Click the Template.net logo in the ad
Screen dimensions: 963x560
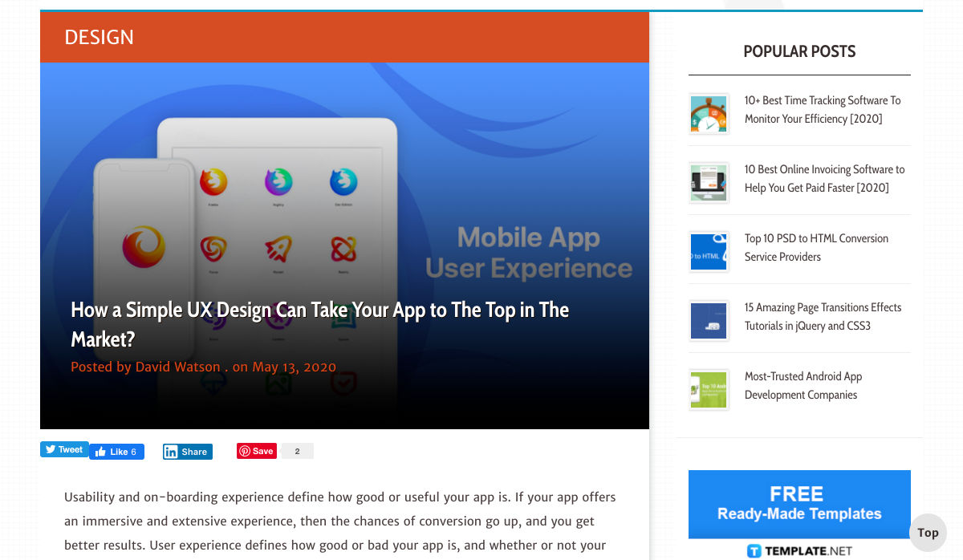pos(799,550)
